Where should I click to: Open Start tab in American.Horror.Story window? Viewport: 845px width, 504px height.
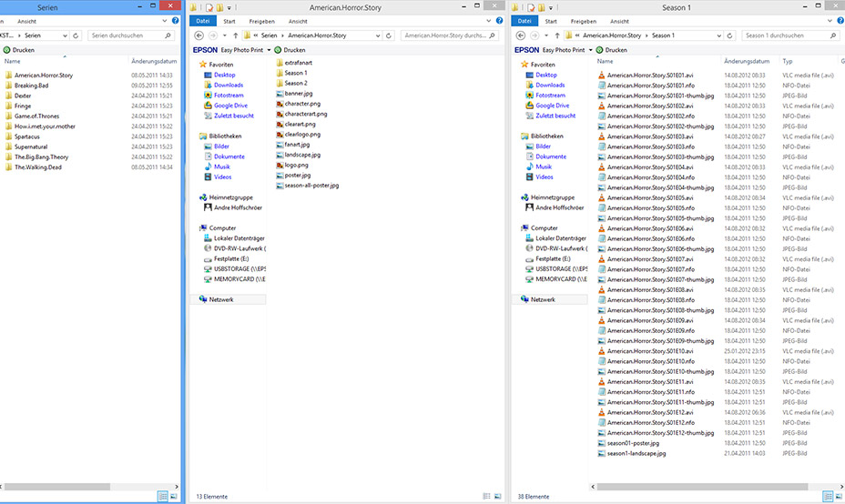click(x=229, y=22)
